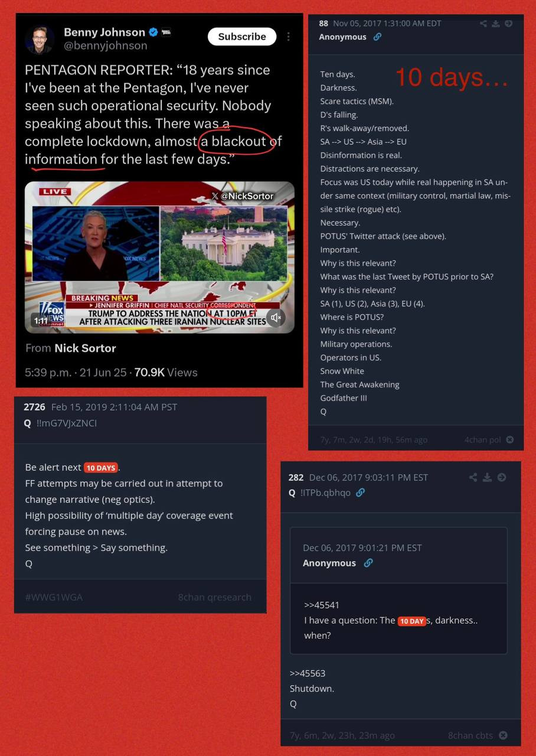Click the arrow icon on post 282
Screen dimensions: 536x756
[x=502, y=477]
